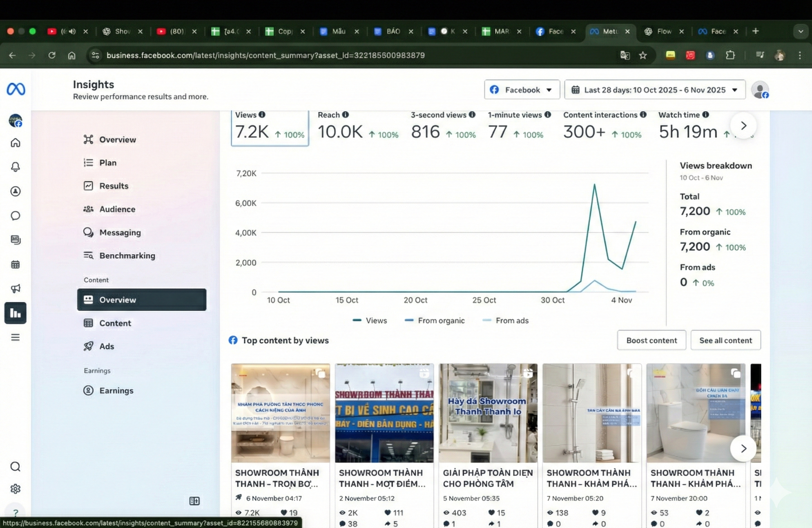Bookmark page with star icon
The image size is (812, 528).
(643, 55)
